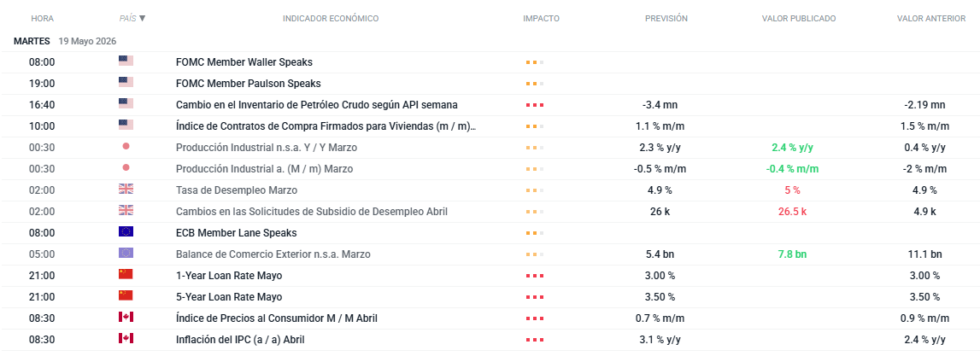The height and width of the screenshot is (362, 980).
Task: Click the red published value 26.5 k
Action: tap(793, 212)
